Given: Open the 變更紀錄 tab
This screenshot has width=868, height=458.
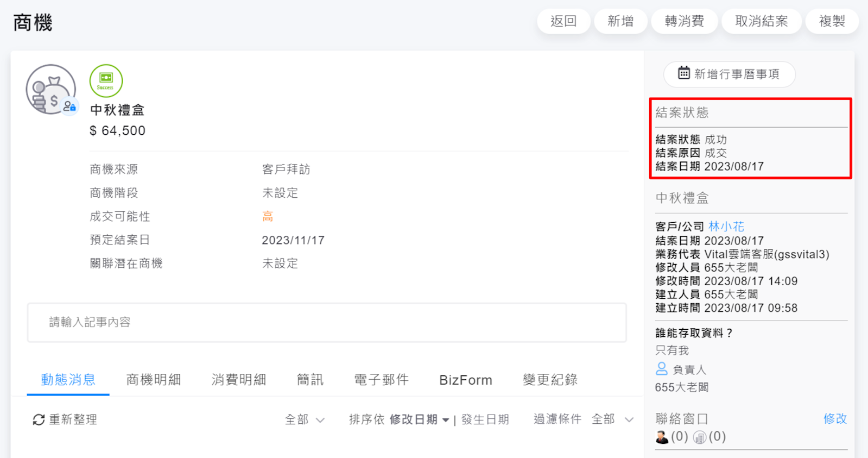Looking at the screenshot, I should pyautogui.click(x=550, y=380).
